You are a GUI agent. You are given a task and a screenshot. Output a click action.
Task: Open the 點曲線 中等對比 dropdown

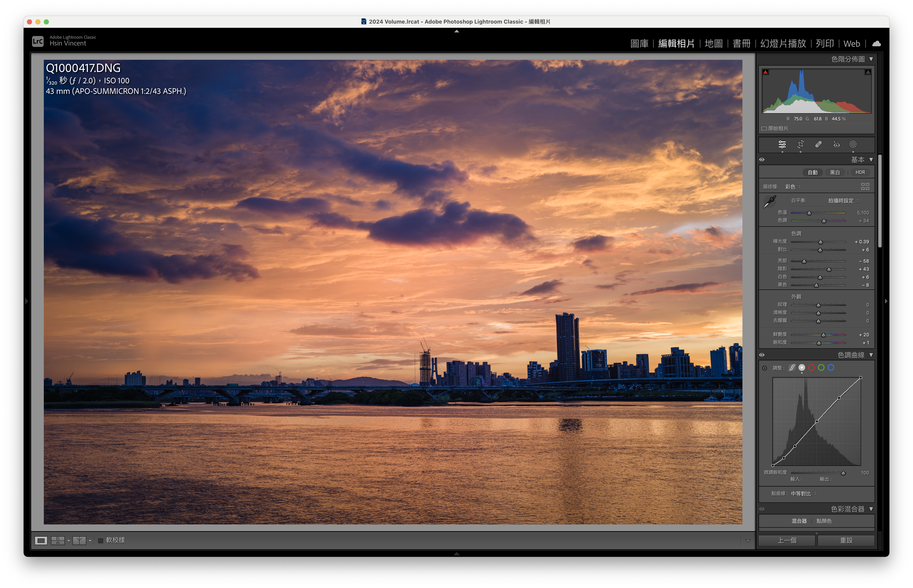pyautogui.click(x=803, y=494)
